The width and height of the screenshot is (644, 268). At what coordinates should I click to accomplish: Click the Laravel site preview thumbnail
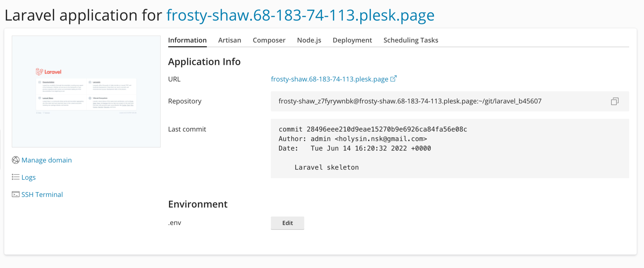click(86, 91)
